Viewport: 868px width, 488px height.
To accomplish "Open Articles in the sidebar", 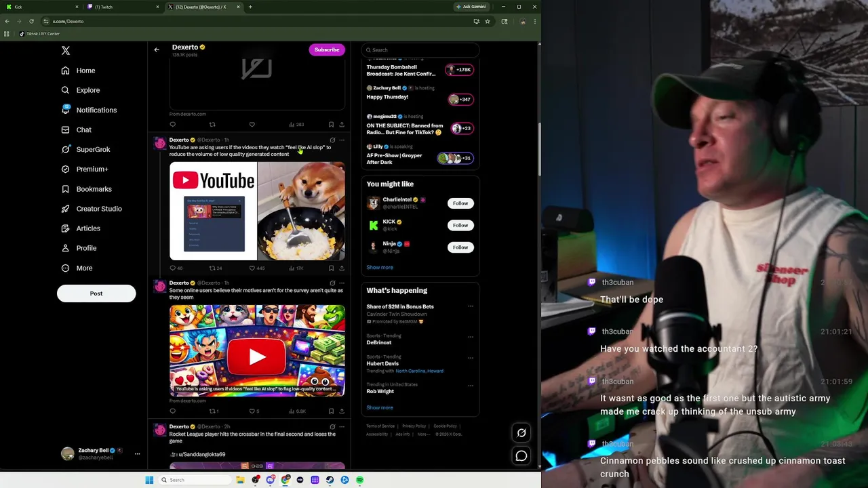I will click(81, 228).
